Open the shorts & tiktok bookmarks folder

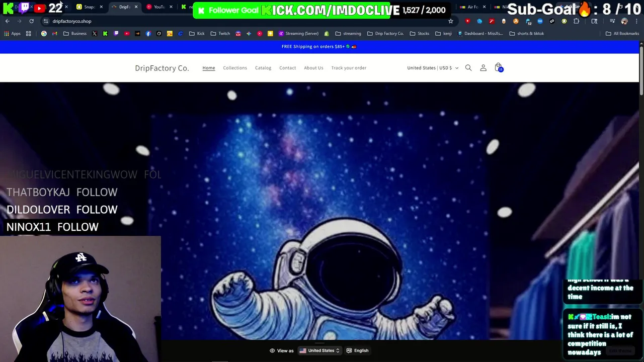click(x=527, y=34)
